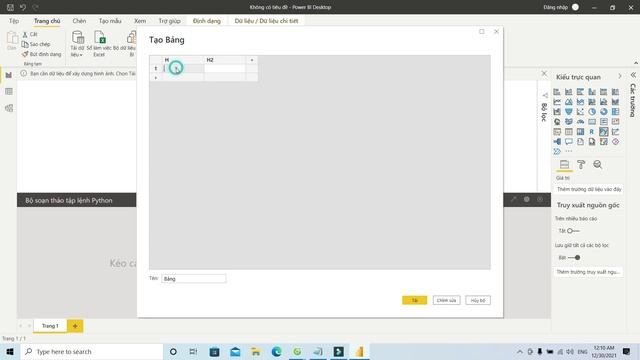Switch to the 'Tạo mẫu' ribbon tab
This screenshot has height=360, width=640.
pyautogui.click(x=110, y=21)
